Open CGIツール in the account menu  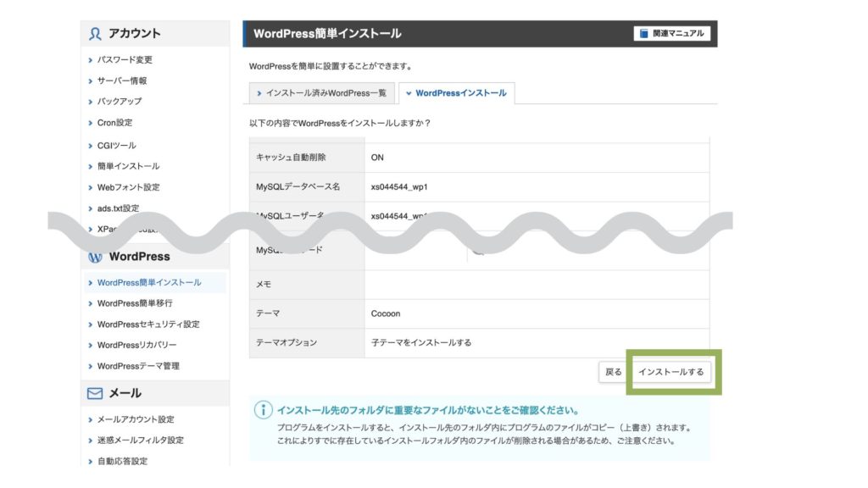116,146
